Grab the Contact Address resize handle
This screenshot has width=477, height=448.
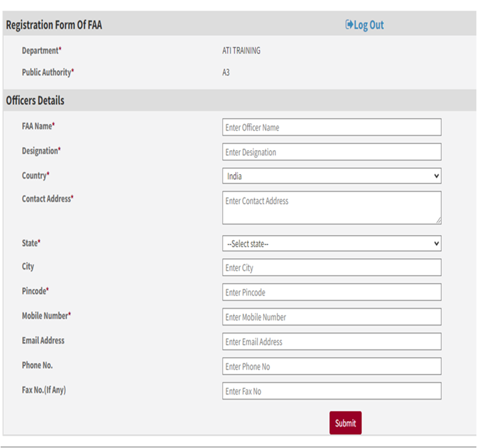click(x=438, y=221)
